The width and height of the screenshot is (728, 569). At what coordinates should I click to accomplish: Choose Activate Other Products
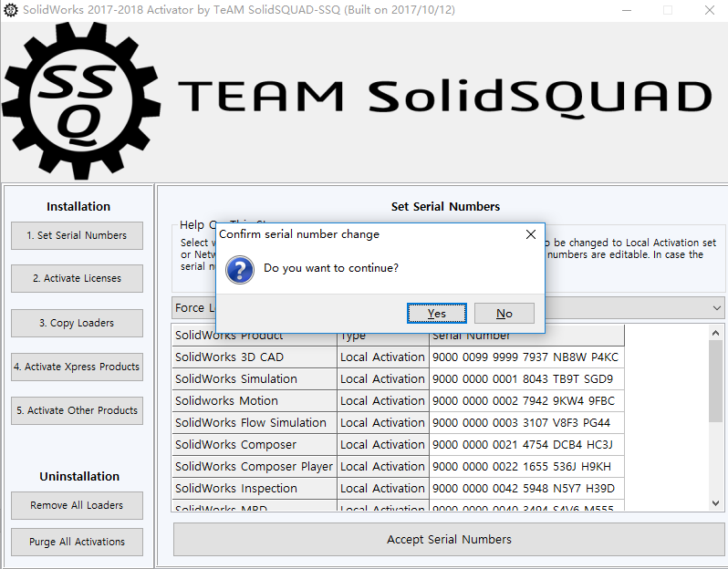tap(77, 410)
